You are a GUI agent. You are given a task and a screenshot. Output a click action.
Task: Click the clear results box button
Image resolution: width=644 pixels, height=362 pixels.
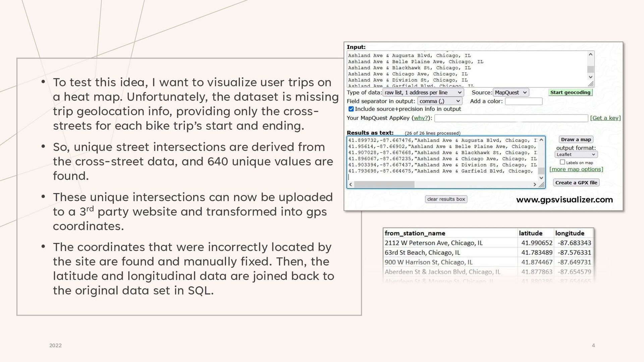point(446,199)
